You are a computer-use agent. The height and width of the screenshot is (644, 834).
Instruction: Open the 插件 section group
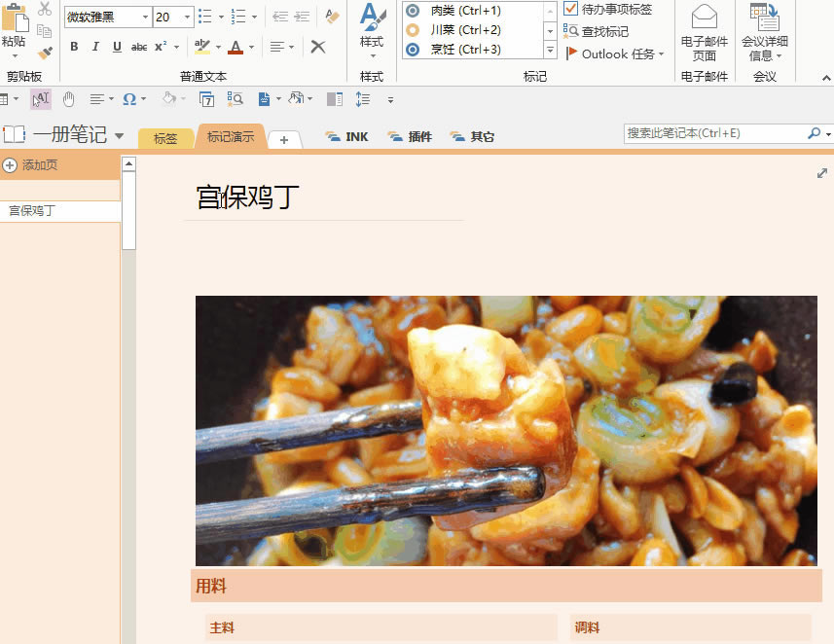pos(410,136)
